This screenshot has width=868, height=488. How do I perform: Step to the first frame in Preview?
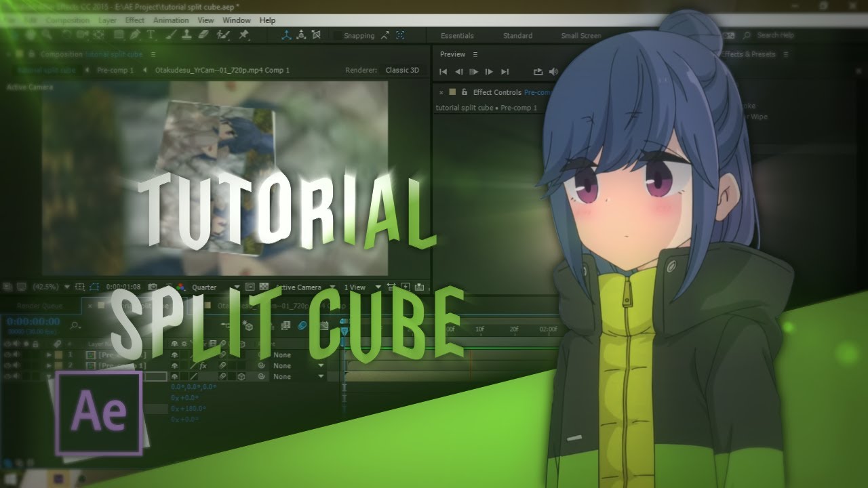[x=443, y=71]
